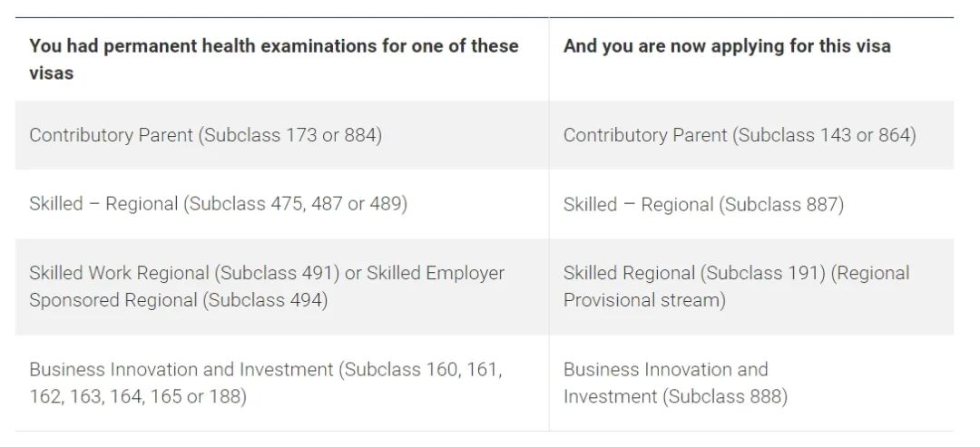
Task: Click the Employer Sponsored Regional (Subclass 494) line
Action: pos(178,300)
